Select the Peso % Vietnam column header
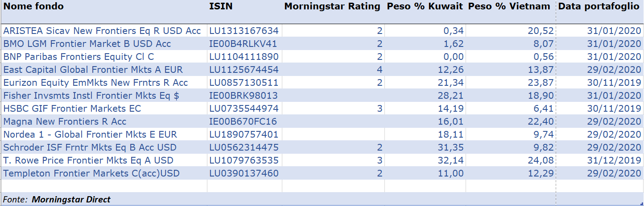 [511, 6]
